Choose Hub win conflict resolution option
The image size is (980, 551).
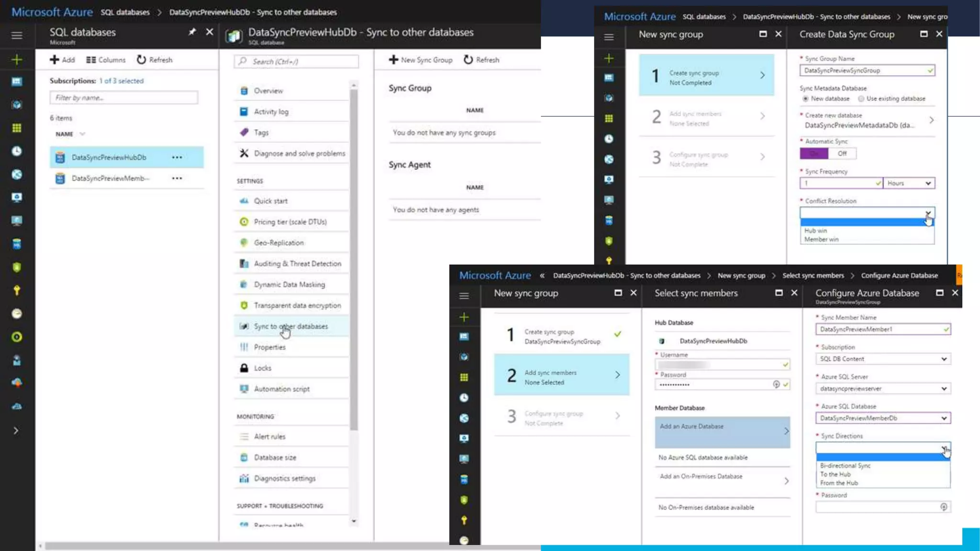click(867, 231)
